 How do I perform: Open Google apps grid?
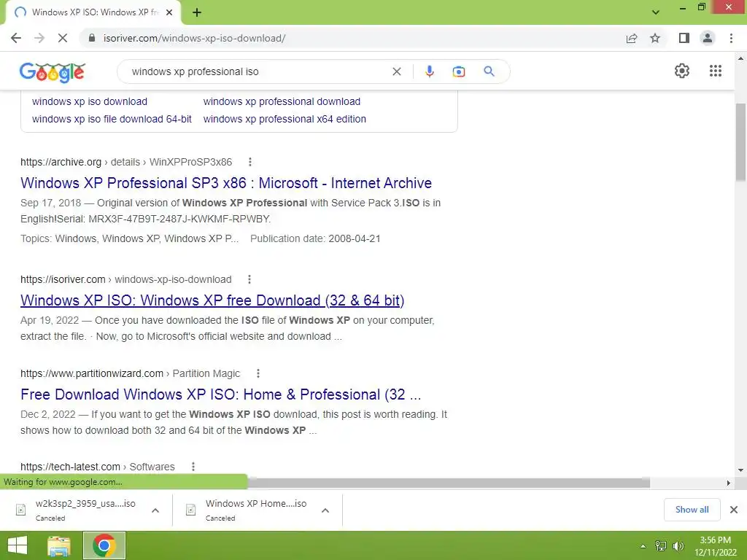click(716, 71)
